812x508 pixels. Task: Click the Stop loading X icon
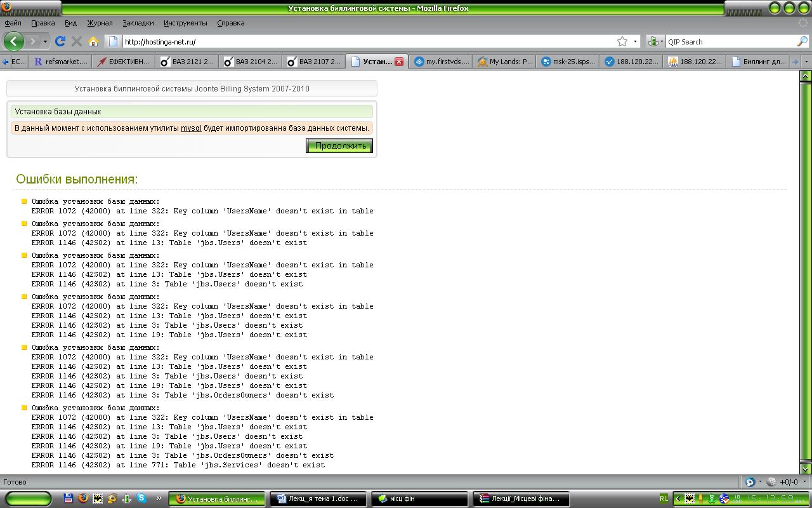point(77,41)
